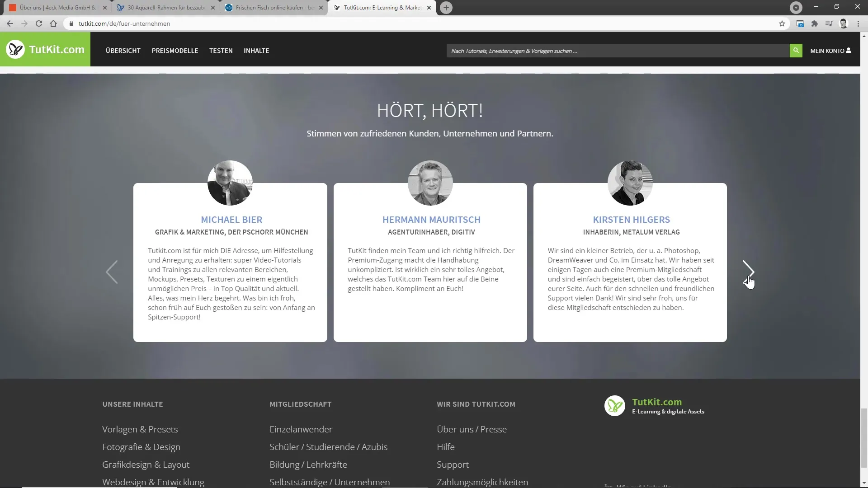Click the name Kirsten Hilgers
Image resolution: width=868 pixels, height=488 pixels.
click(x=631, y=220)
